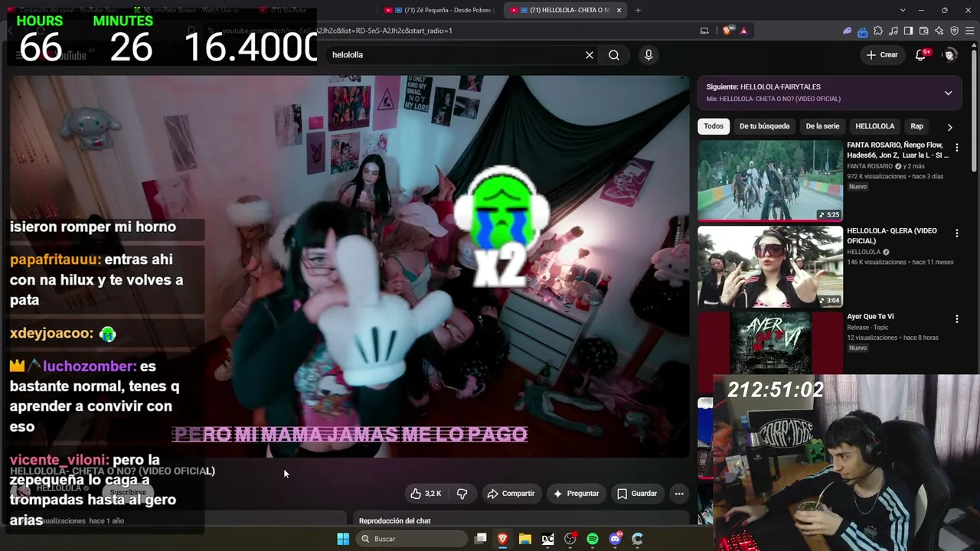Open the YouTube account avatar menu
The height and width of the screenshot is (551, 980).
pos(950,55)
